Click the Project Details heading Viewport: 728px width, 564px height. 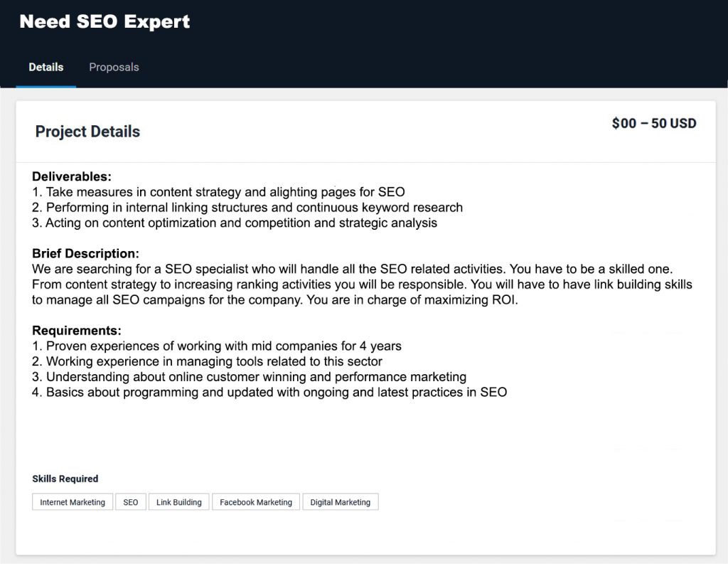point(87,132)
